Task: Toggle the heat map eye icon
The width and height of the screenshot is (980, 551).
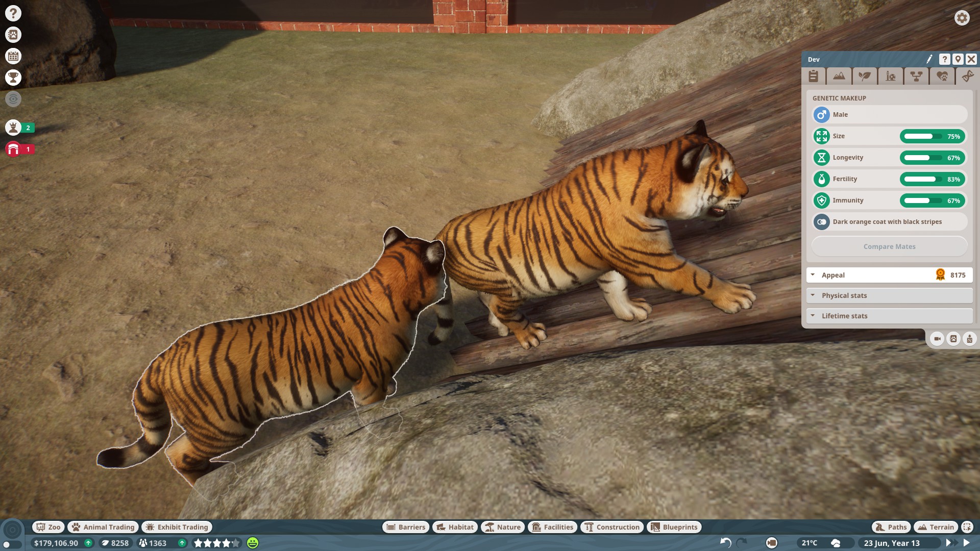Action: pos(13,99)
